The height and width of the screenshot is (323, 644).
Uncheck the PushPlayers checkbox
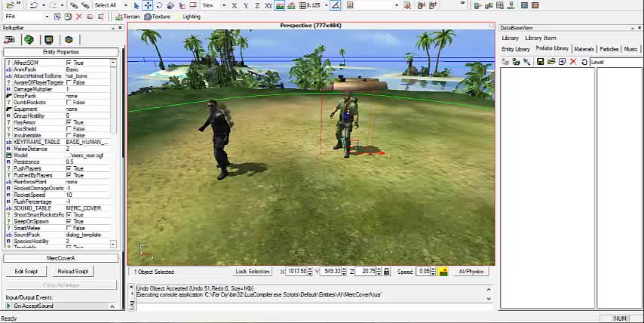(69, 168)
